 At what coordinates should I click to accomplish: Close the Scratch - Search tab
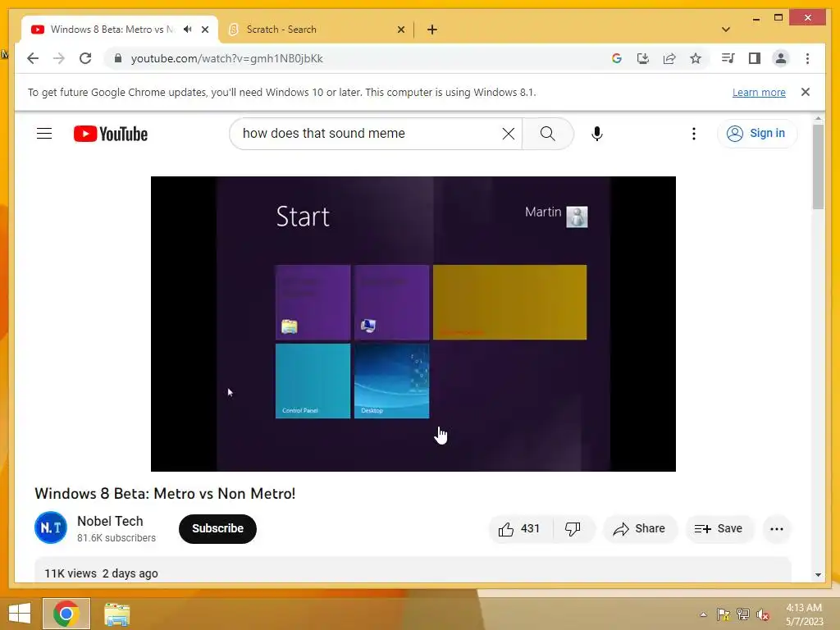point(400,30)
